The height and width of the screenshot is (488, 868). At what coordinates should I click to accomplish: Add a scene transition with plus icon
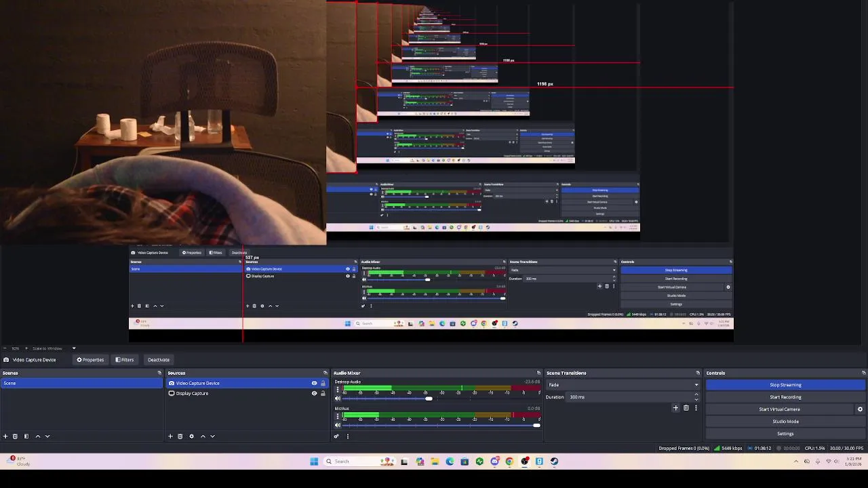pyautogui.click(x=675, y=408)
